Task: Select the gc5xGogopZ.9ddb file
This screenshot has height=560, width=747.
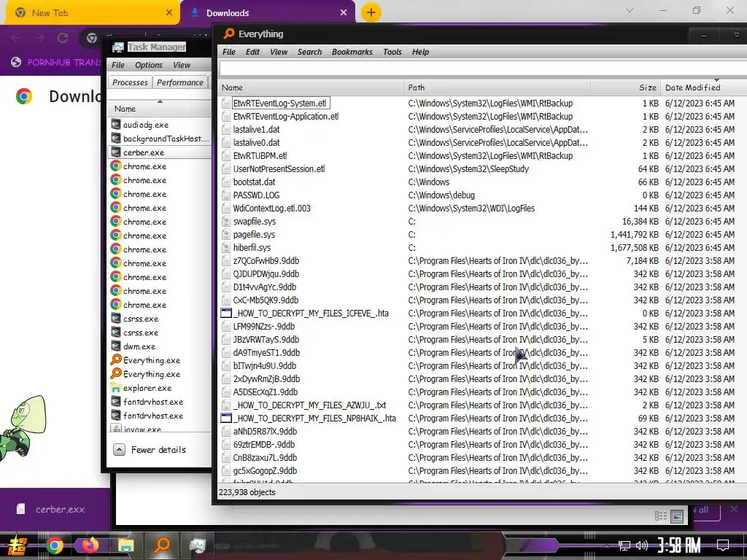Action: click(x=265, y=471)
